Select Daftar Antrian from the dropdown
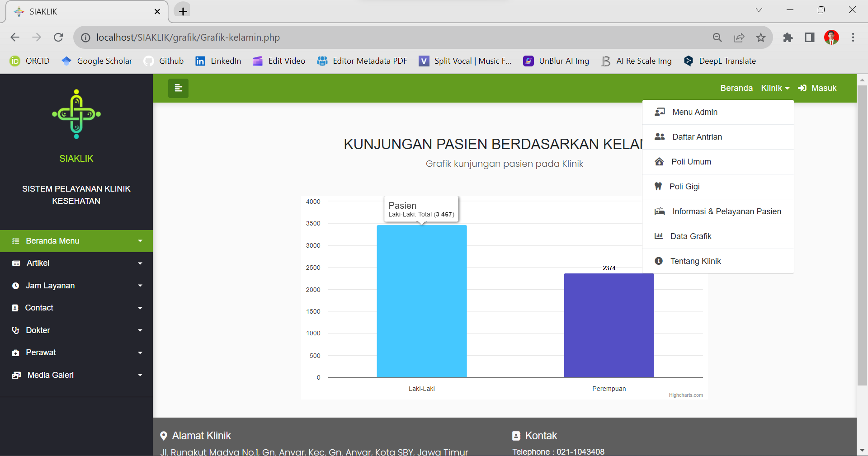 tap(718, 137)
